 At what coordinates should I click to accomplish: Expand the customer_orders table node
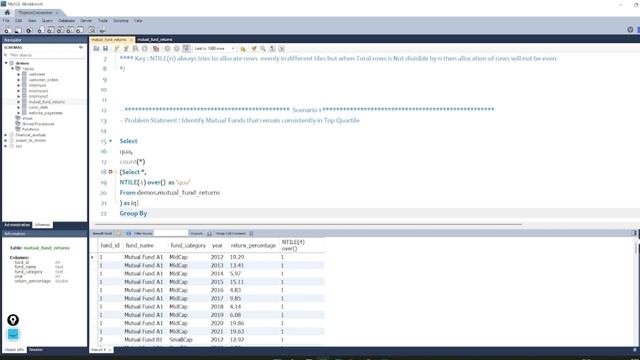coord(19,80)
